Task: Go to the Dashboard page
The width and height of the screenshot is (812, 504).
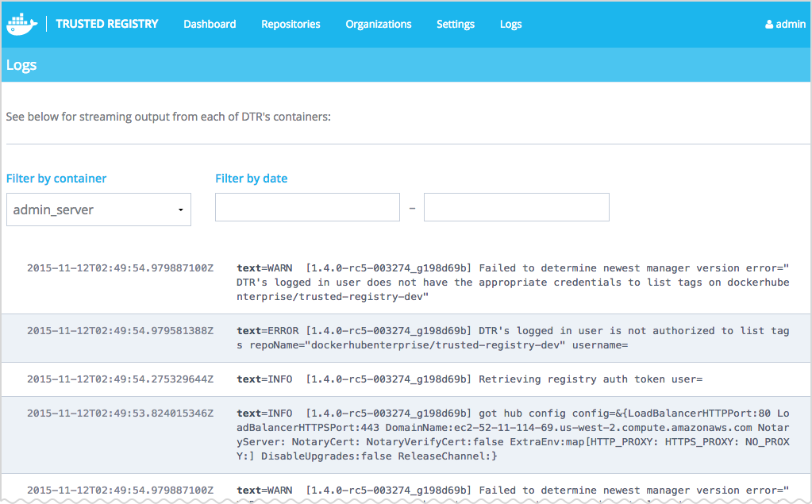Action: point(210,24)
